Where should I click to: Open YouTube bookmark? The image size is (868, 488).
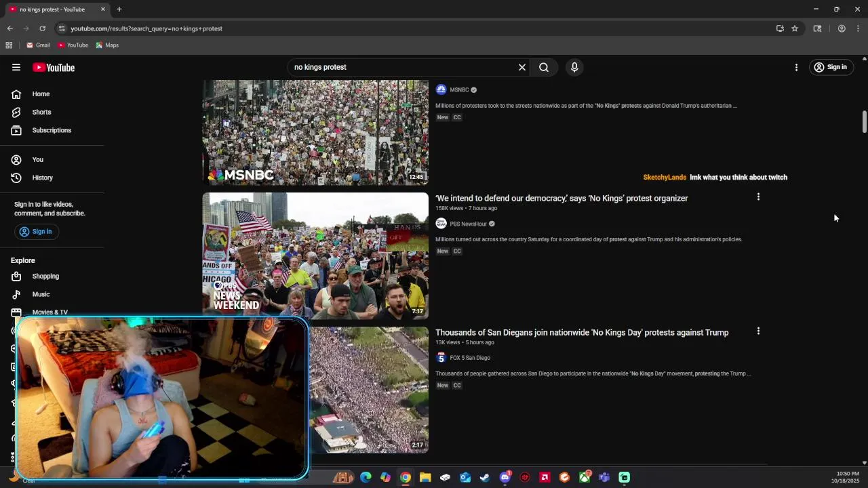click(73, 45)
